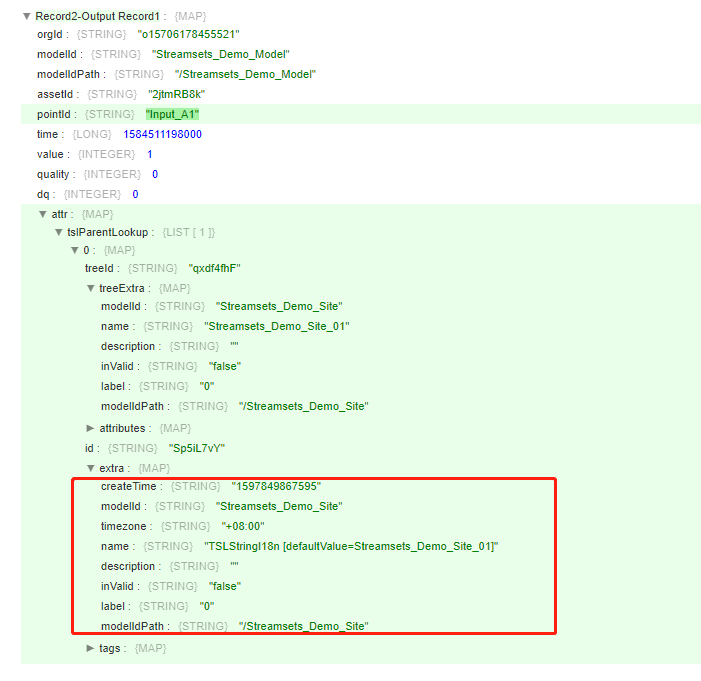Screen dimensions: 701x681
Task: Select the assetId value 2jtmRB8k
Action: click(x=176, y=95)
